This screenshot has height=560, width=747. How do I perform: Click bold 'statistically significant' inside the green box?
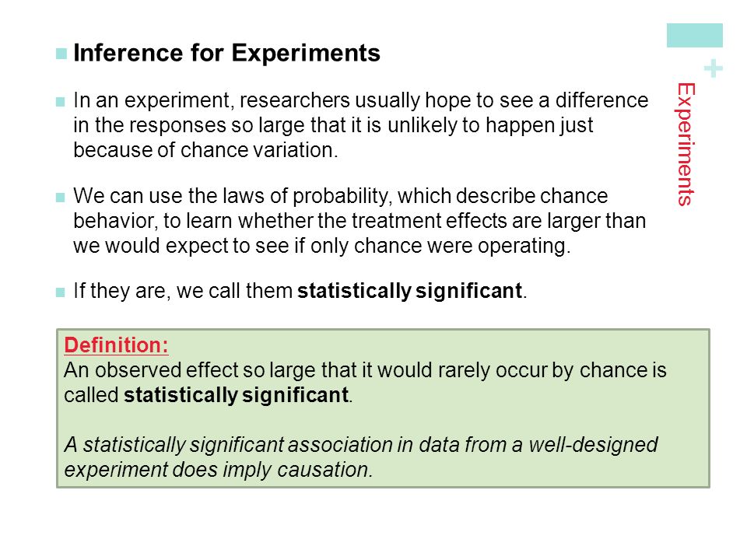pos(237,395)
